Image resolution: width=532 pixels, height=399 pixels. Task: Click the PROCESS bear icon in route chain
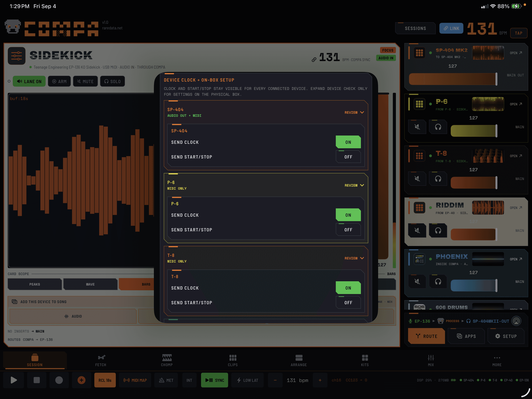440,321
